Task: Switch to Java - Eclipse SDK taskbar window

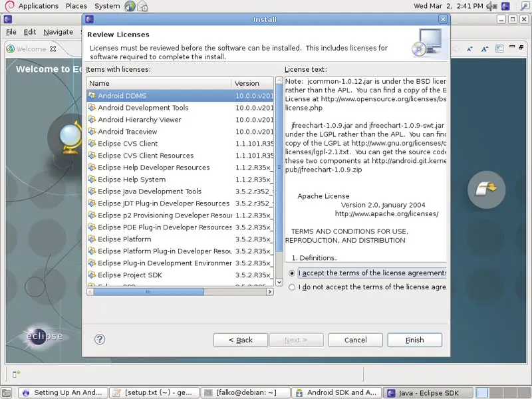Action: pyautogui.click(x=428, y=393)
